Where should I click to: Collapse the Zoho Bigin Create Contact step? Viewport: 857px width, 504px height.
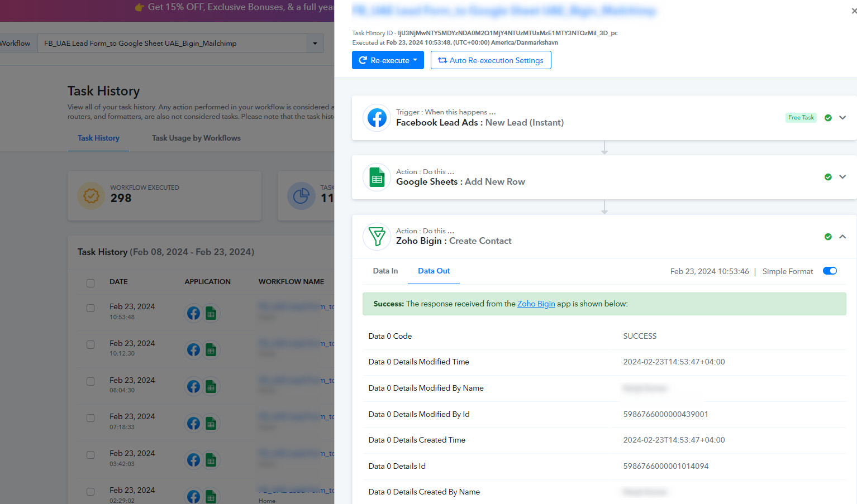tap(842, 237)
